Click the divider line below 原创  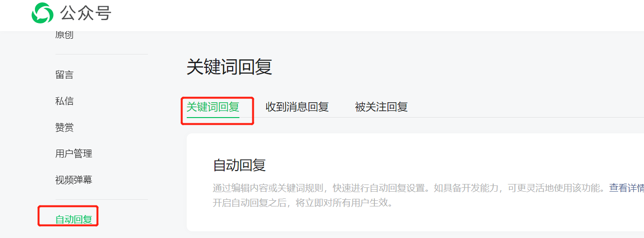(102, 54)
